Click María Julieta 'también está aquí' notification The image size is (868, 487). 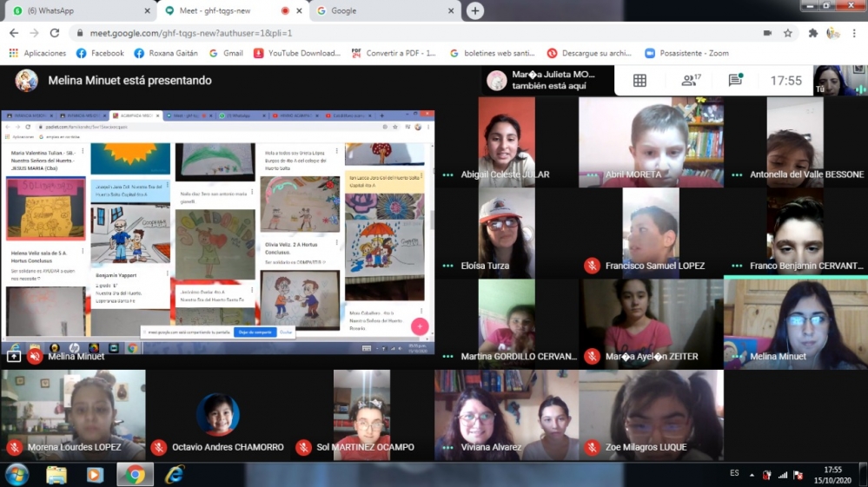tap(547, 80)
